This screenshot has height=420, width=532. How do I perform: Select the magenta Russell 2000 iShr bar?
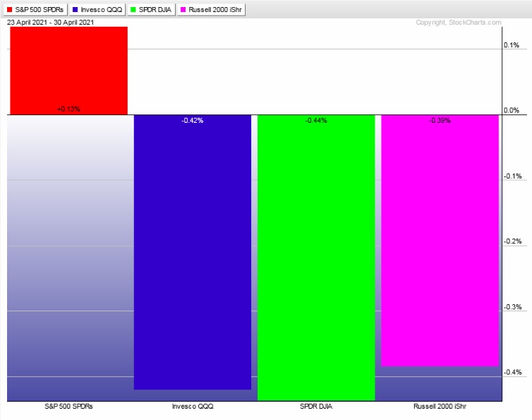(440, 241)
